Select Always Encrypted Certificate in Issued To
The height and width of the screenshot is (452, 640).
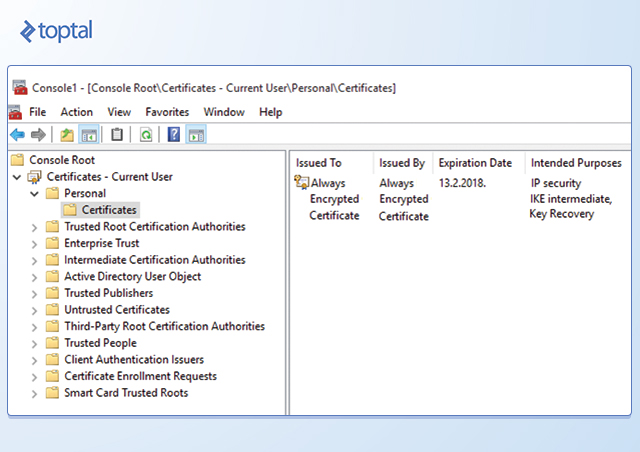[334, 199]
